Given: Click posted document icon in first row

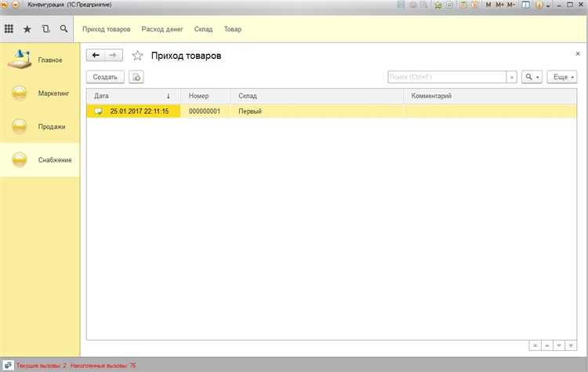Looking at the screenshot, I should click(x=98, y=111).
